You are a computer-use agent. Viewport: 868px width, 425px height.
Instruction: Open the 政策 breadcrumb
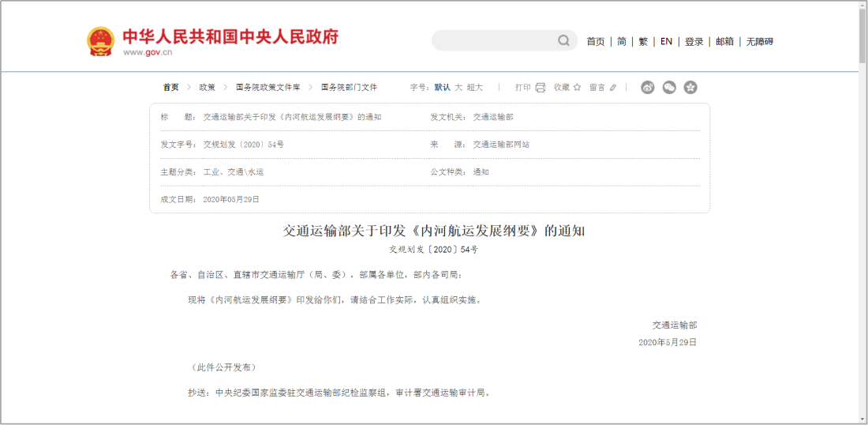[x=207, y=88]
